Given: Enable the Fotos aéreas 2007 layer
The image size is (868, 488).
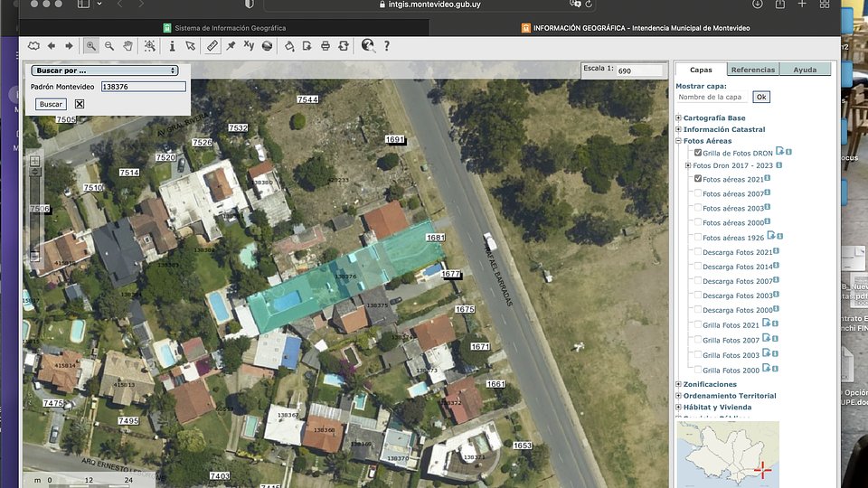Looking at the screenshot, I should click(x=698, y=193).
